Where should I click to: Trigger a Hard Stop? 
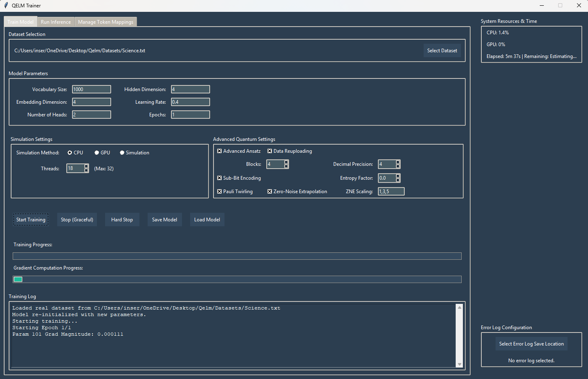(122, 219)
